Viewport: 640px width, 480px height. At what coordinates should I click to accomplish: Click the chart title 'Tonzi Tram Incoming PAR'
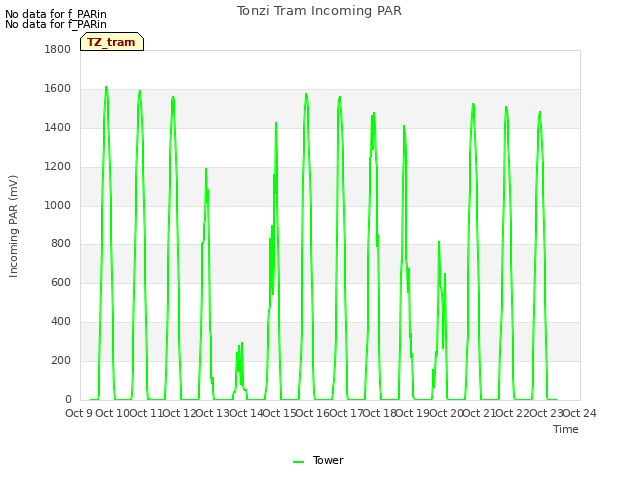[x=319, y=11]
